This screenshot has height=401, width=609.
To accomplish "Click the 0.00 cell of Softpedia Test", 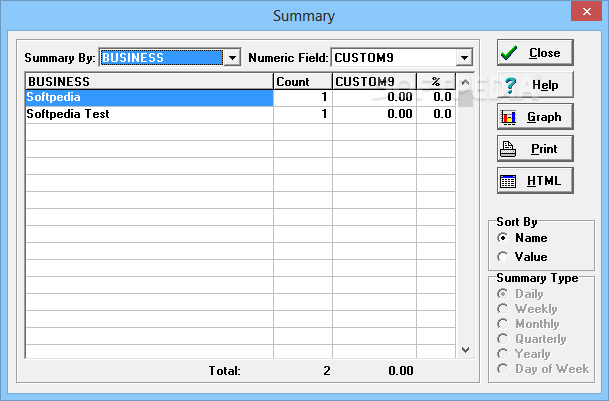I will pos(374,114).
